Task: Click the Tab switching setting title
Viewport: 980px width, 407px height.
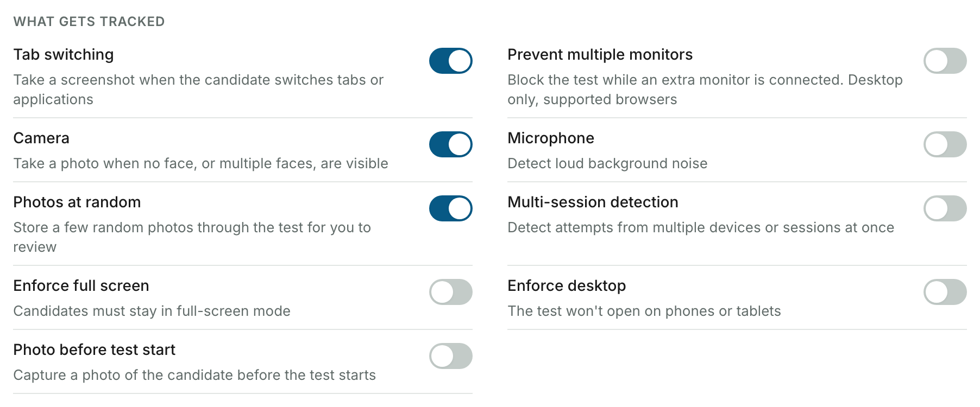Action: 64,55
